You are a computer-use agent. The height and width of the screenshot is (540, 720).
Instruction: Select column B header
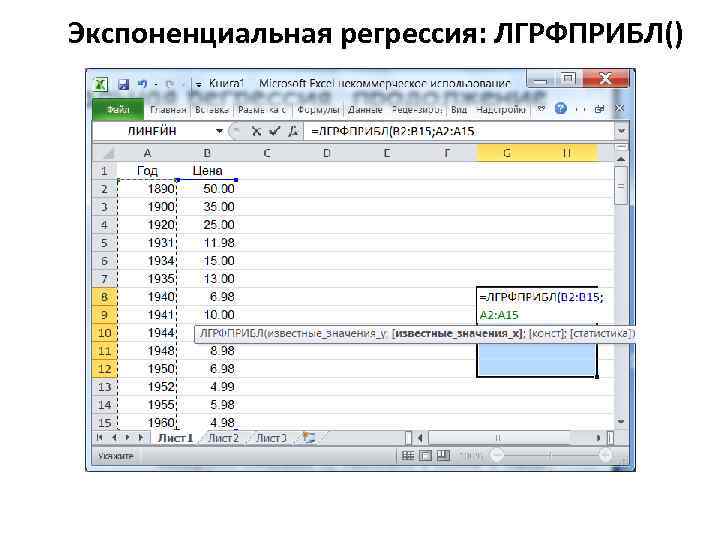[x=207, y=153]
